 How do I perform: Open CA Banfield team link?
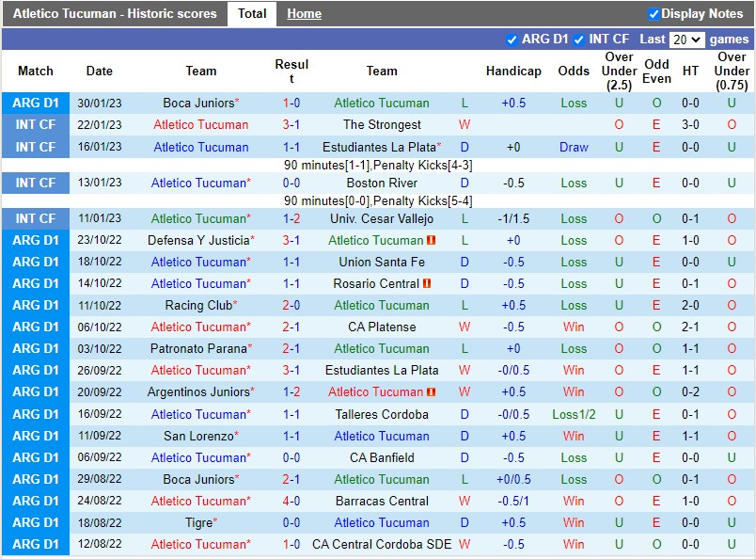coord(382,457)
